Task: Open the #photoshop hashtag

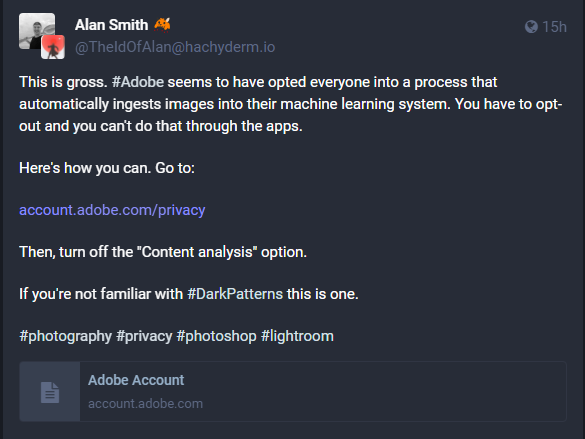Action: pyautogui.click(x=216, y=336)
